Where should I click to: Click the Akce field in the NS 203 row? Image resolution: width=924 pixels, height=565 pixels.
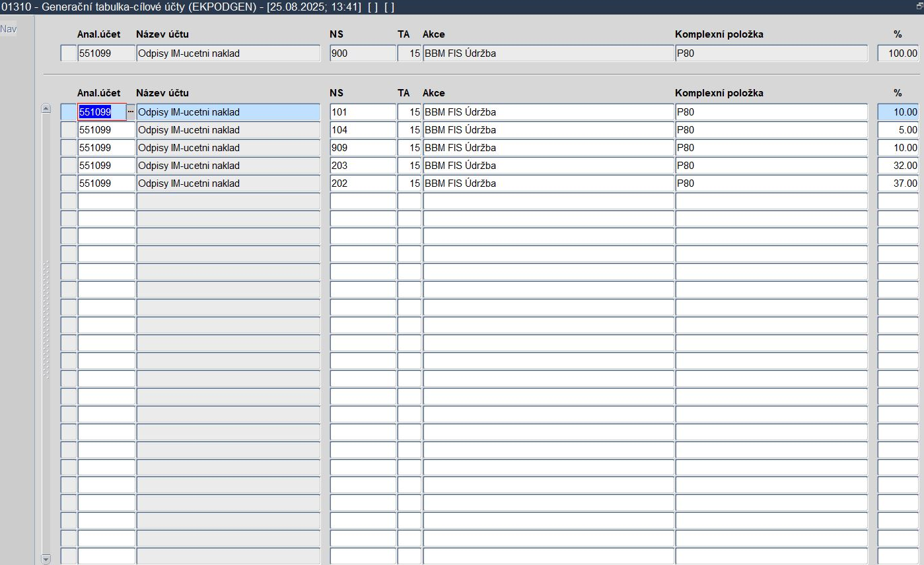click(x=548, y=166)
